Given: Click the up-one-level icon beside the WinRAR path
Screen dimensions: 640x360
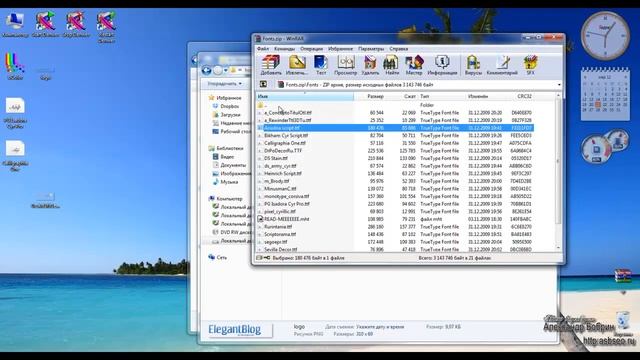Looking at the screenshot, I should [263, 84].
